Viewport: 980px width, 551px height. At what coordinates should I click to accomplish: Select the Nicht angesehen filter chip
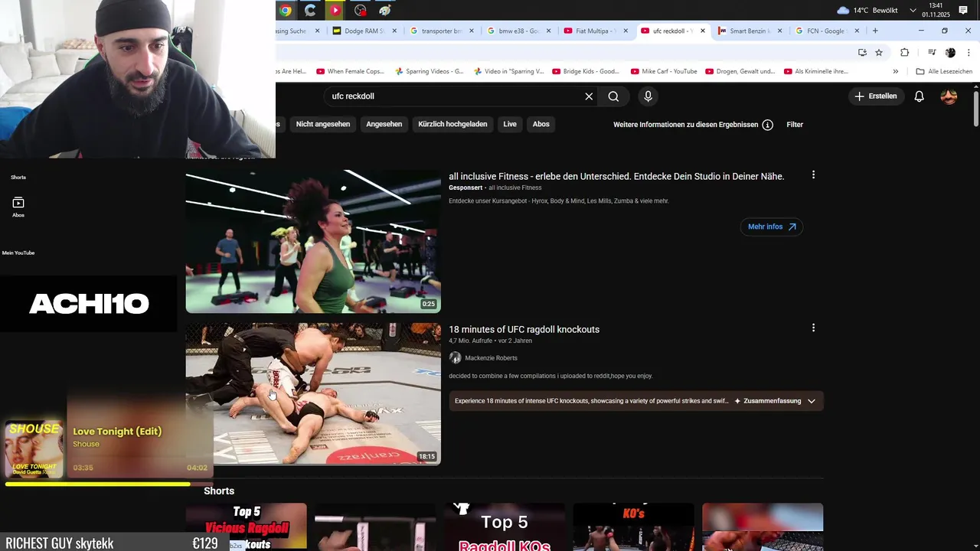[x=323, y=124]
